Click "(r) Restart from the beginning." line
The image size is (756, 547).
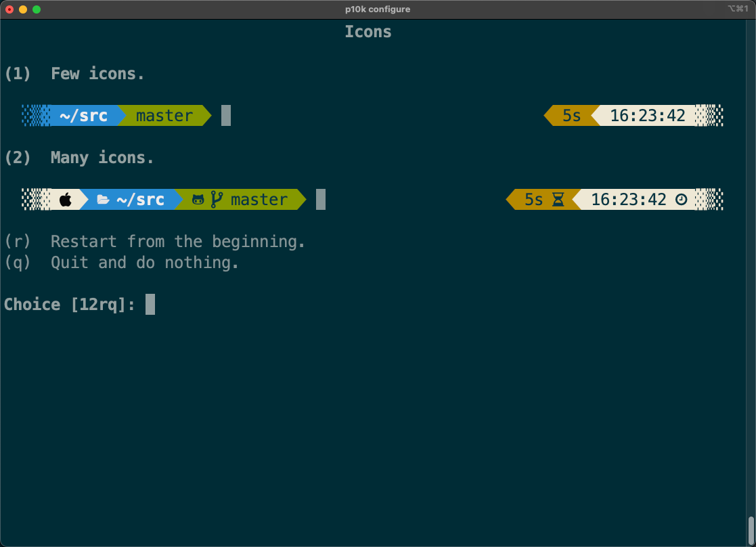155,242
